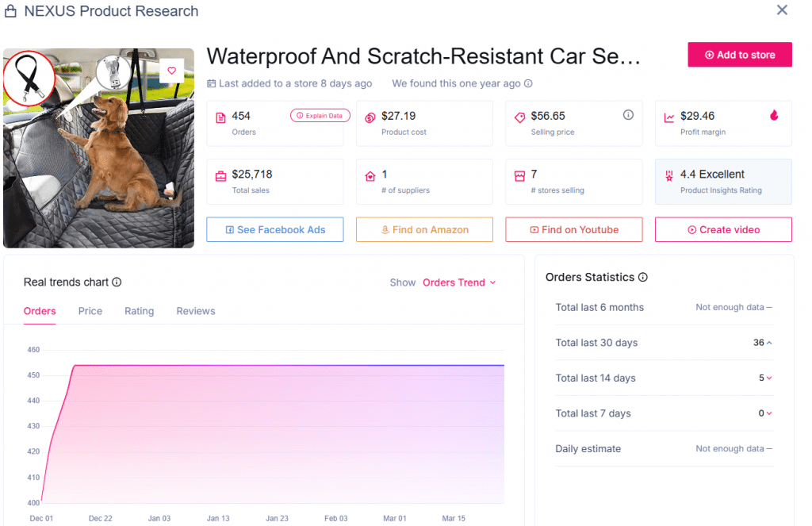Click the heart favorite icon on product image
The width and height of the screenshot is (812, 526).
(171, 71)
